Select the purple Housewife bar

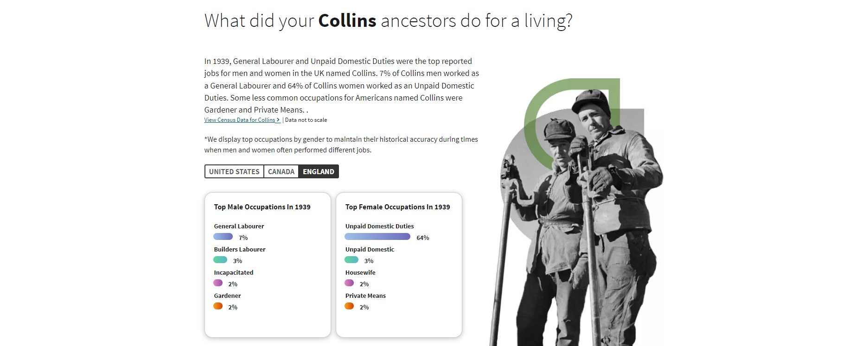point(349,283)
